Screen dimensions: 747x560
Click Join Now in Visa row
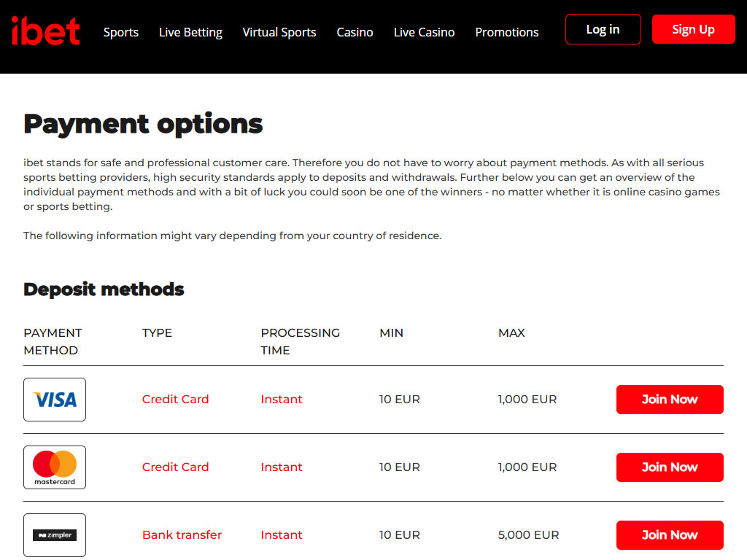tap(670, 400)
